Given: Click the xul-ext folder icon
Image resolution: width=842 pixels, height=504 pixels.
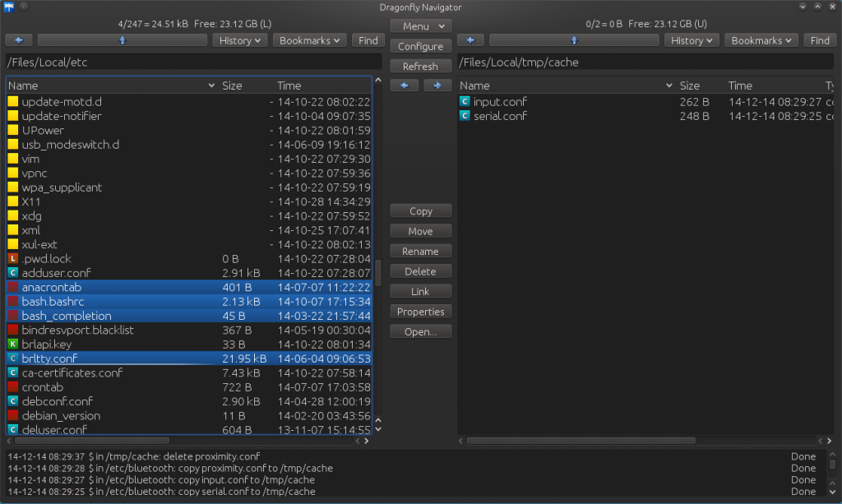Looking at the screenshot, I should pyautogui.click(x=13, y=244).
